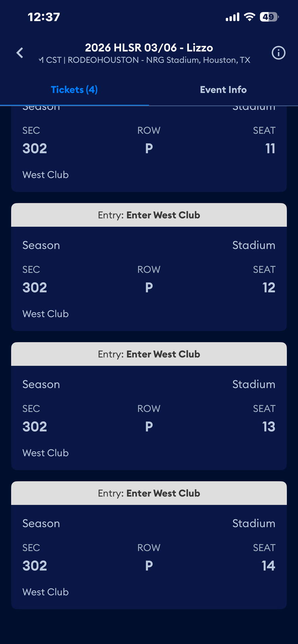Tap the back arrow icon
The height and width of the screenshot is (644, 298).
20,53
